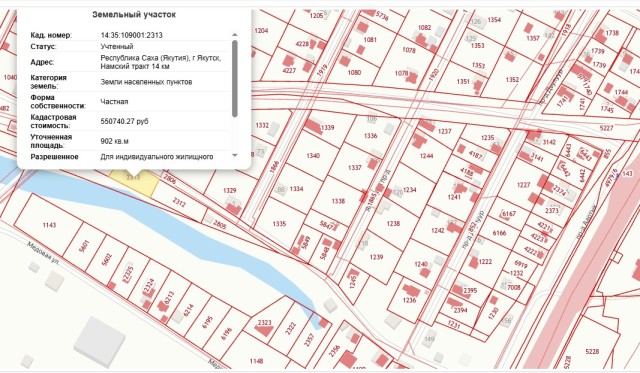The image size is (640, 373).
Task: Select parcel 1338 on the map
Action: tap(338, 201)
